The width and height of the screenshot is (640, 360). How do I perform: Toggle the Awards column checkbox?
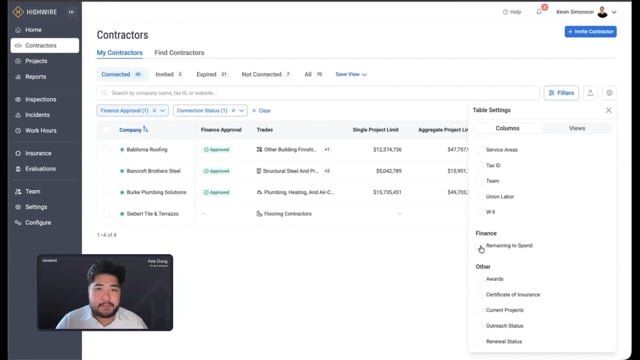point(480,279)
